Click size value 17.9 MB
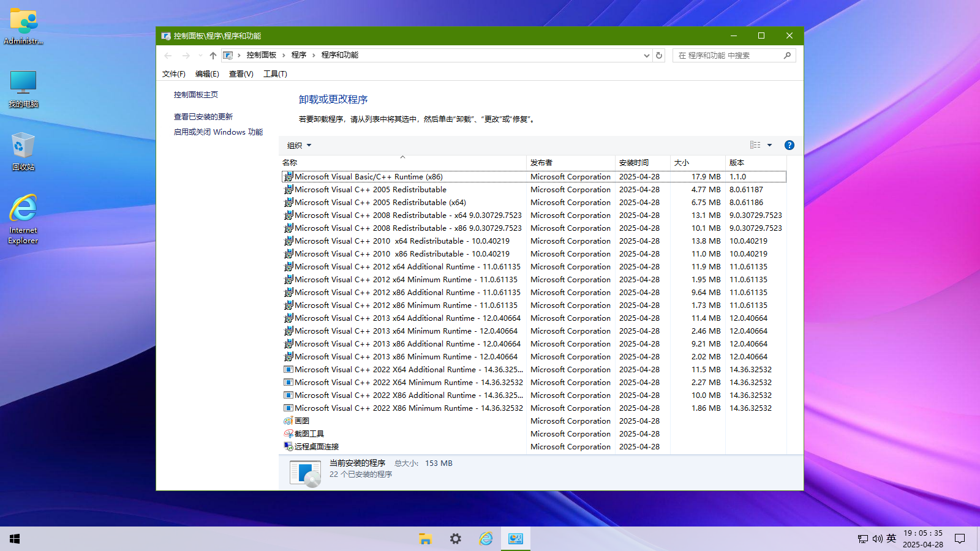 pos(706,176)
